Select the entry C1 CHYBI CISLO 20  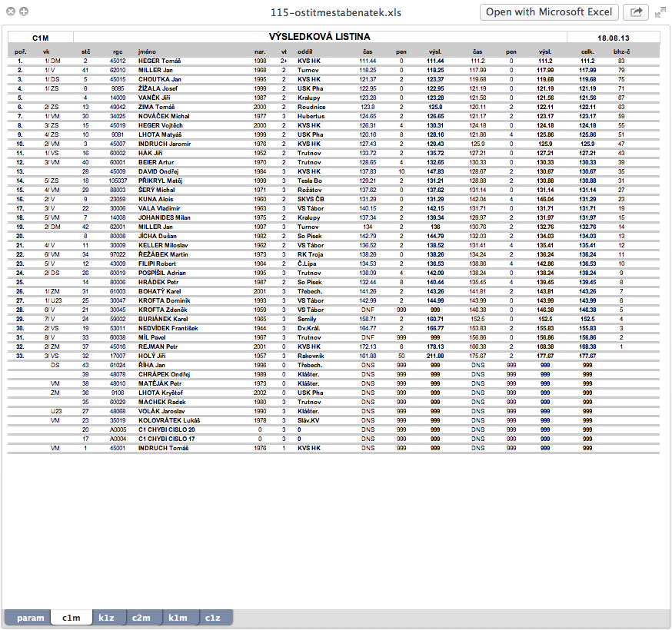tap(166, 429)
